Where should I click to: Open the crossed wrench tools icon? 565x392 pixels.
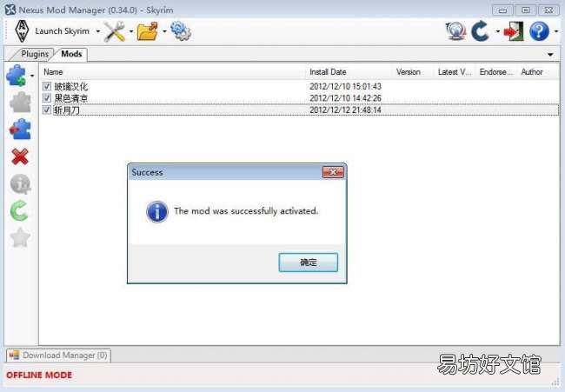click(x=115, y=31)
